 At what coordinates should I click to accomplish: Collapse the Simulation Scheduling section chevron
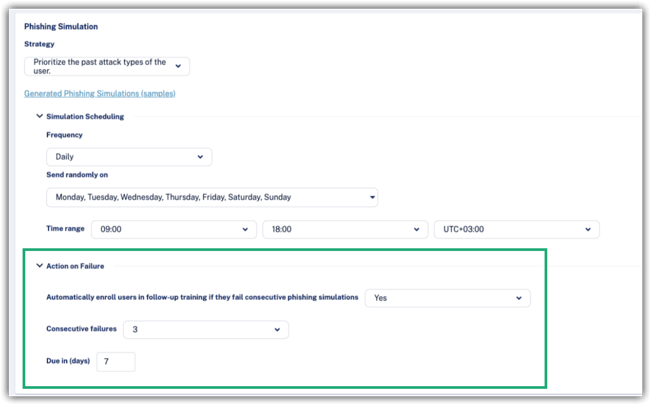pos(39,116)
